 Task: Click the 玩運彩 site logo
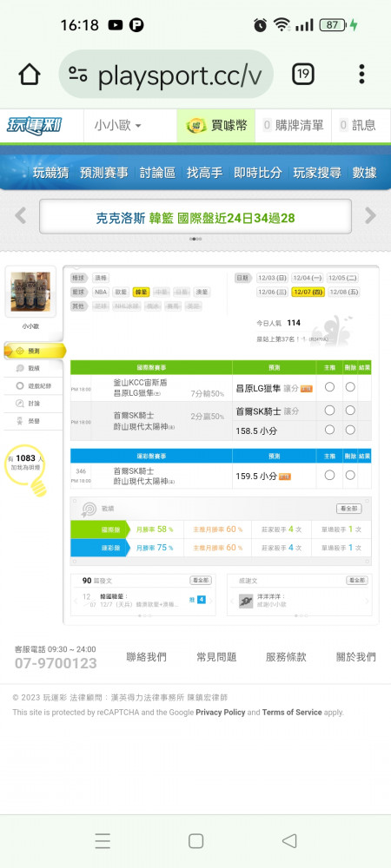pyautogui.click(x=35, y=125)
